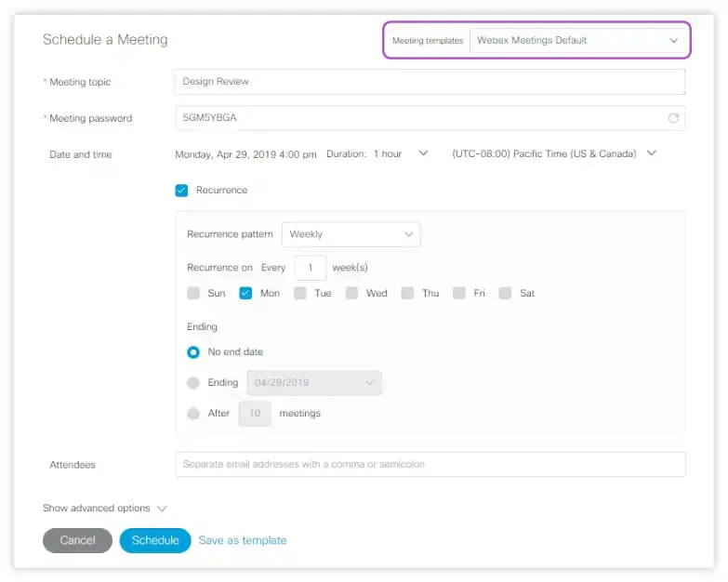
Task: Focus the Attendees email field
Action: (430, 465)
